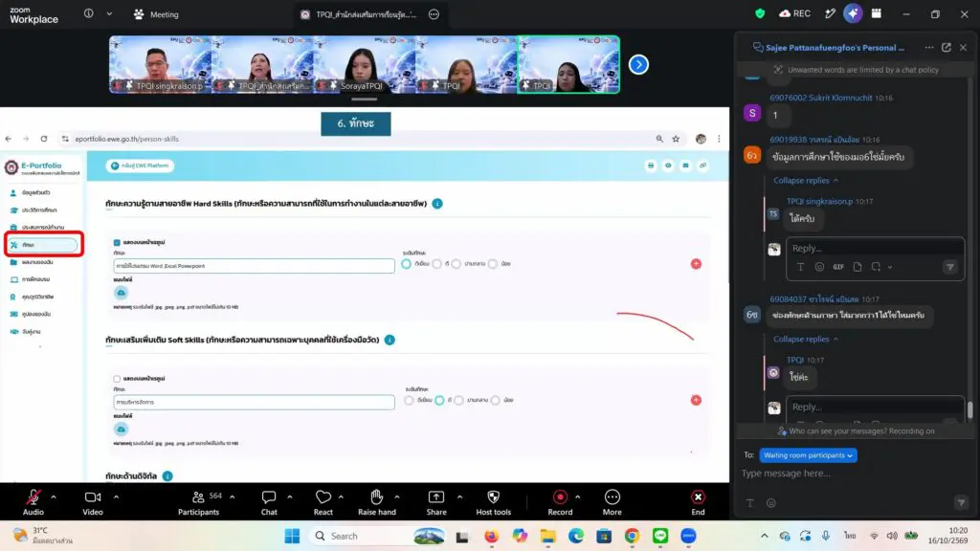The image size is (980, 551).
Task: Click the Meeting button in top bar
Action: pos(156,13)
